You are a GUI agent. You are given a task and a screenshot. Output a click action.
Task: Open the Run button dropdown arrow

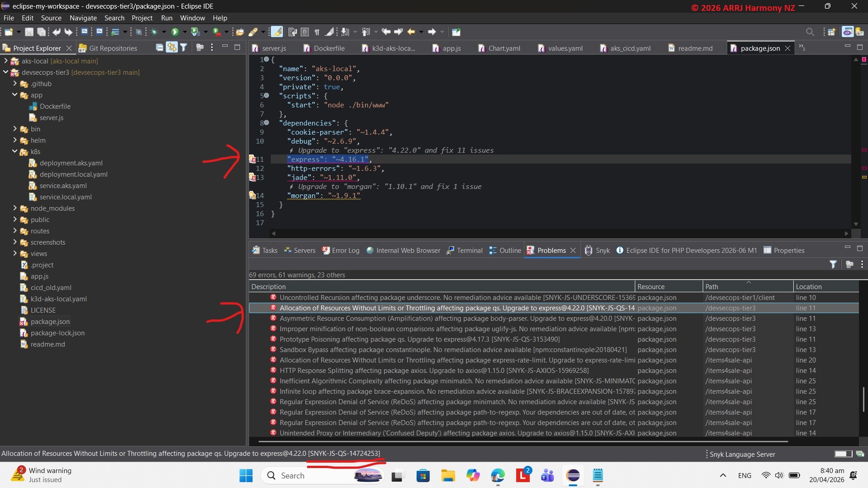184,32
